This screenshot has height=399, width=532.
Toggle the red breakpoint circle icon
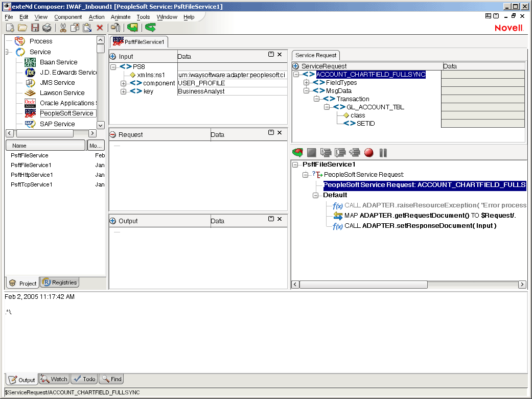(369, 153)
